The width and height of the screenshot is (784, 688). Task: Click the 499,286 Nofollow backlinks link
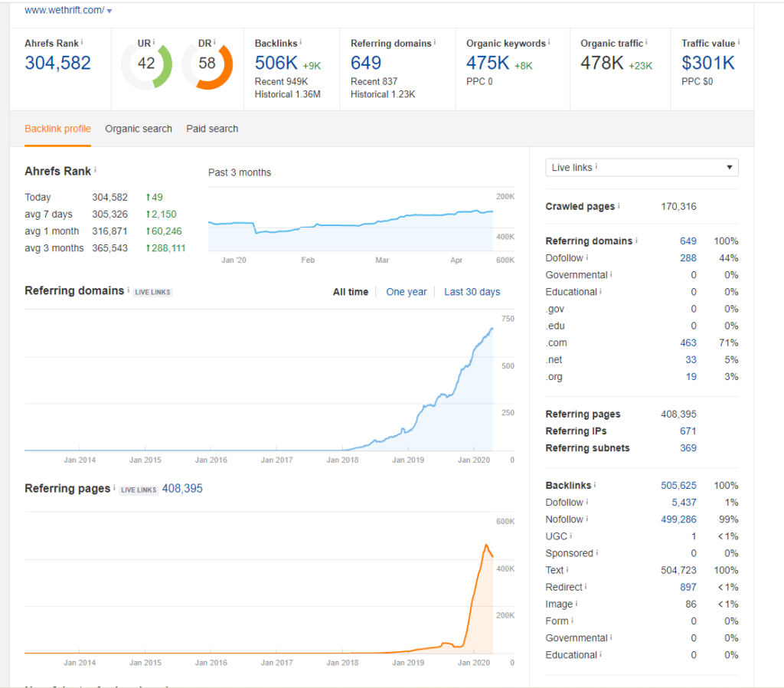coord(678,519)
